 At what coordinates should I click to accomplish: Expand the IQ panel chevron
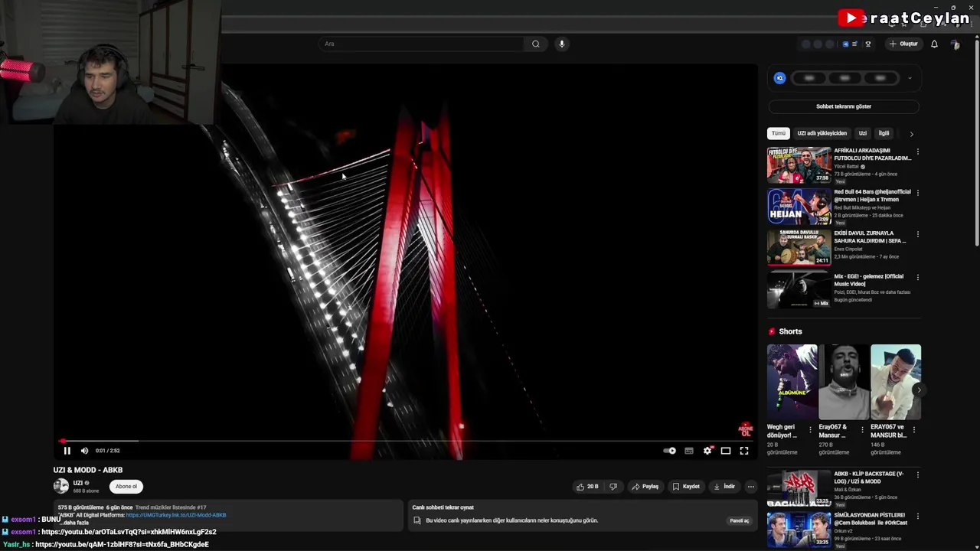910,78
